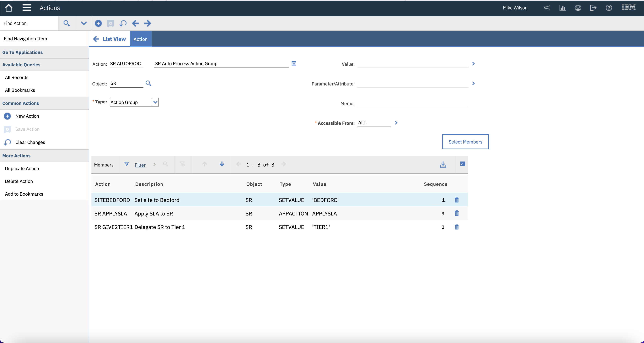The width and height of the screenshot is (644, 343).
Task: Switch to List View tab
Action: coord(110,39)
